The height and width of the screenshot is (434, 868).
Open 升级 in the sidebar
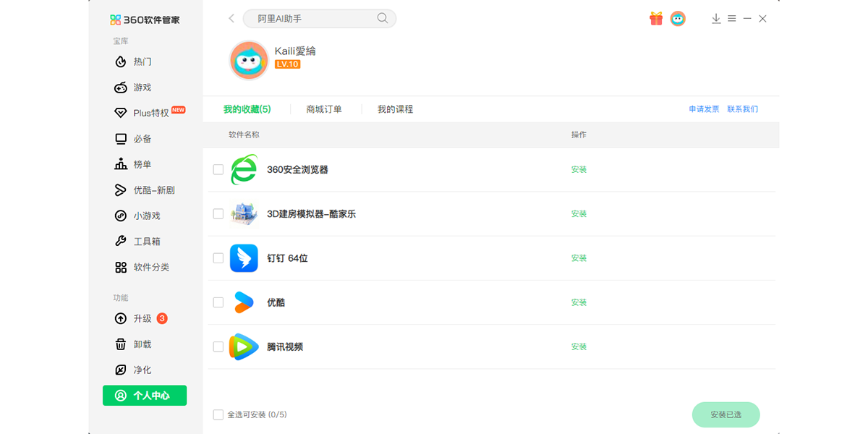[142, 319]
